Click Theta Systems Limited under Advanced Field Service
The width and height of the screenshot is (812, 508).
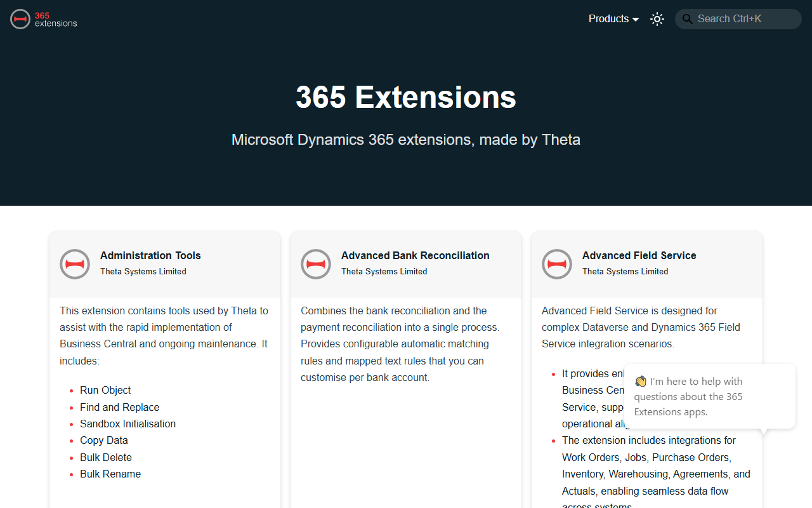pyautogui.click(x=625, y=271)
